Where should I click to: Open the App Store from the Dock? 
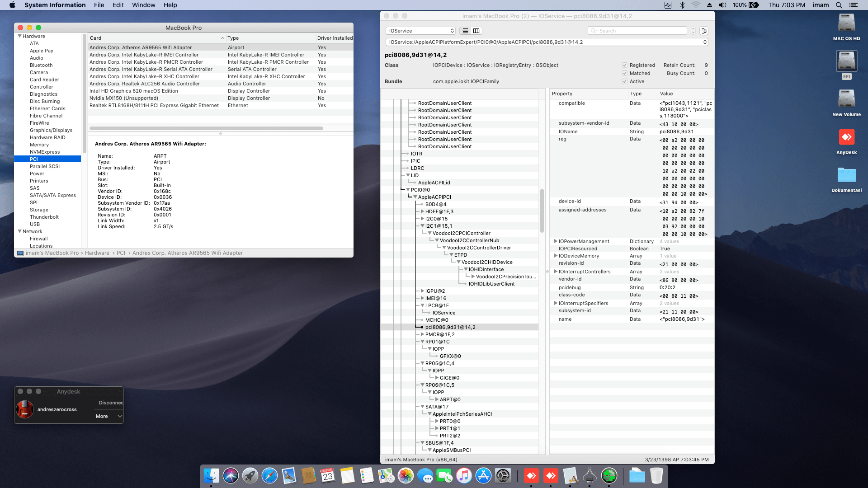(x=483, y=475)
